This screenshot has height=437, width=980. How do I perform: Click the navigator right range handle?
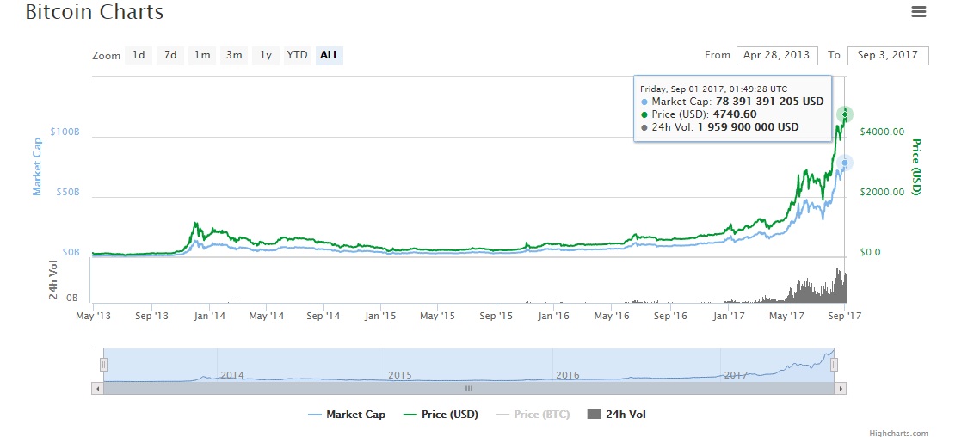tap(833, 365)
